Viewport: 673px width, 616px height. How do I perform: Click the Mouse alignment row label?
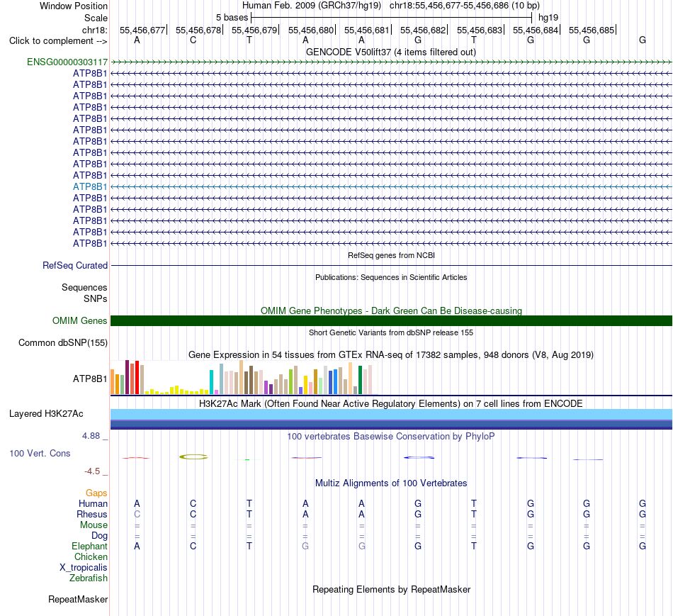tap(94, 525)
